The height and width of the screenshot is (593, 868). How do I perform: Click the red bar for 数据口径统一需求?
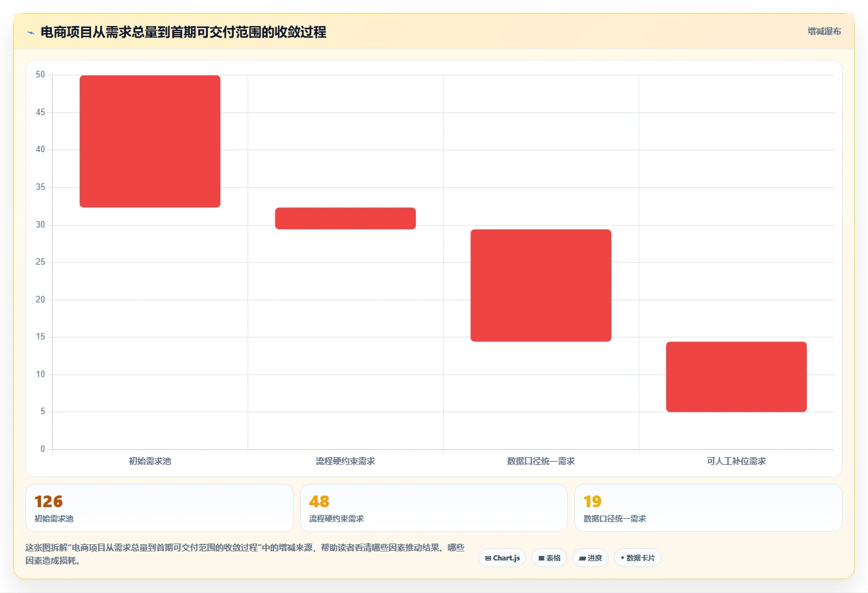click(541, 285)
